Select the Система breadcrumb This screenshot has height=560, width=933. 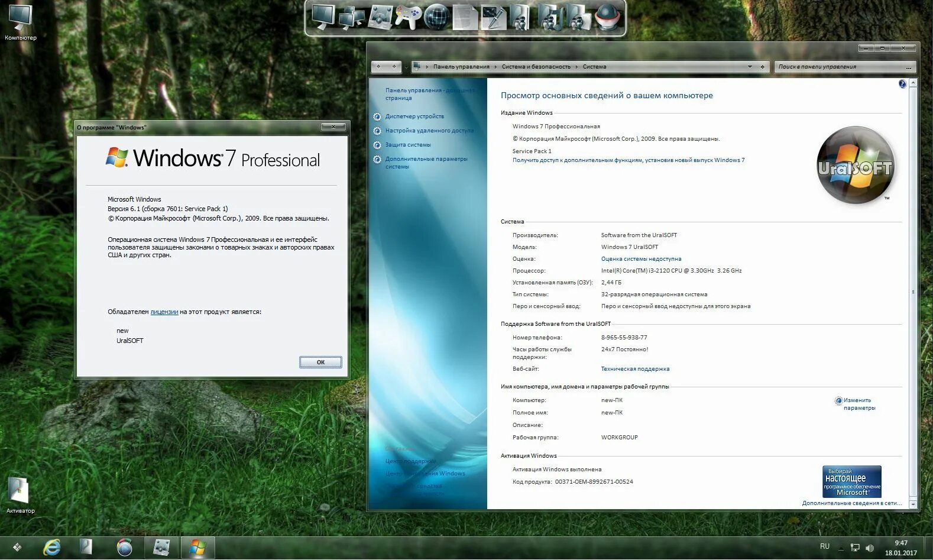(x=594, y=67)
